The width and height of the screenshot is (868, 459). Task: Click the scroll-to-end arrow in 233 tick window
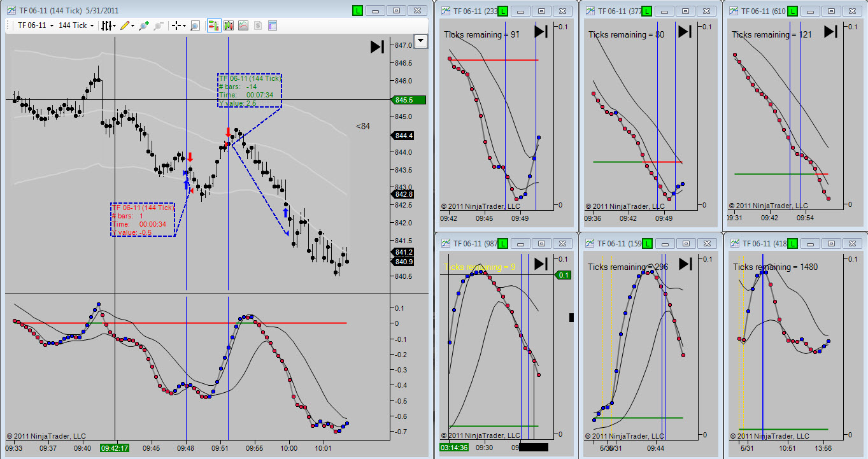tap(541, 32)
